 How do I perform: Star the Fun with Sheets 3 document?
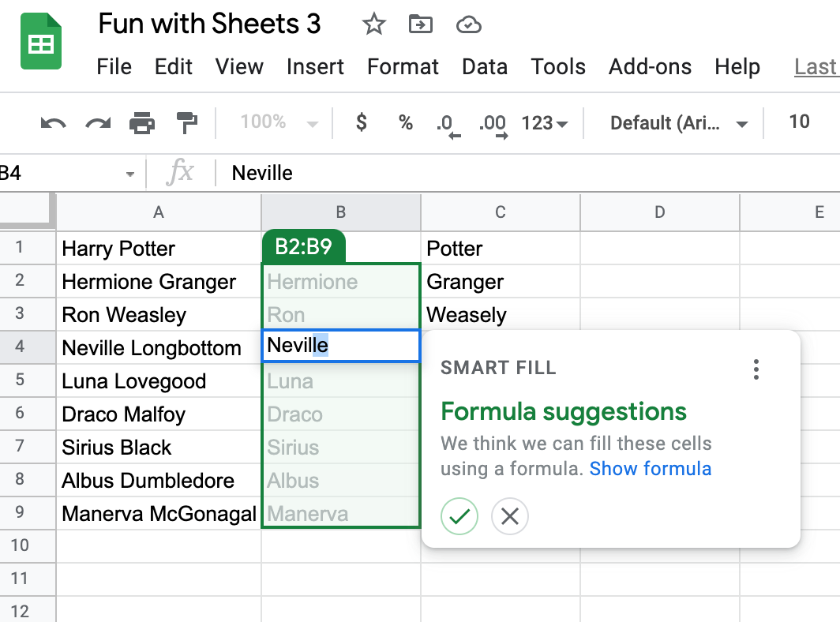click(x=373, y=25)
